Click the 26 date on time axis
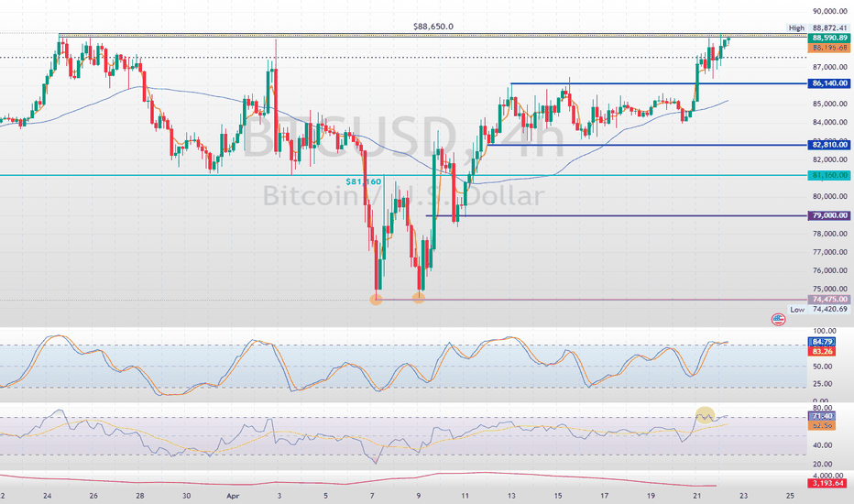 [x=93, y=496]
